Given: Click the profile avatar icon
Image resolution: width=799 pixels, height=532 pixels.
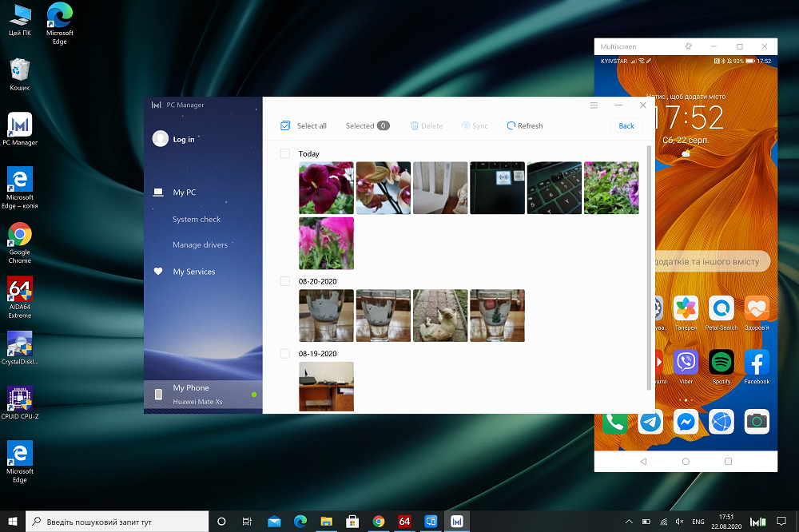Looking at the screenshot, I should (160, 139).
